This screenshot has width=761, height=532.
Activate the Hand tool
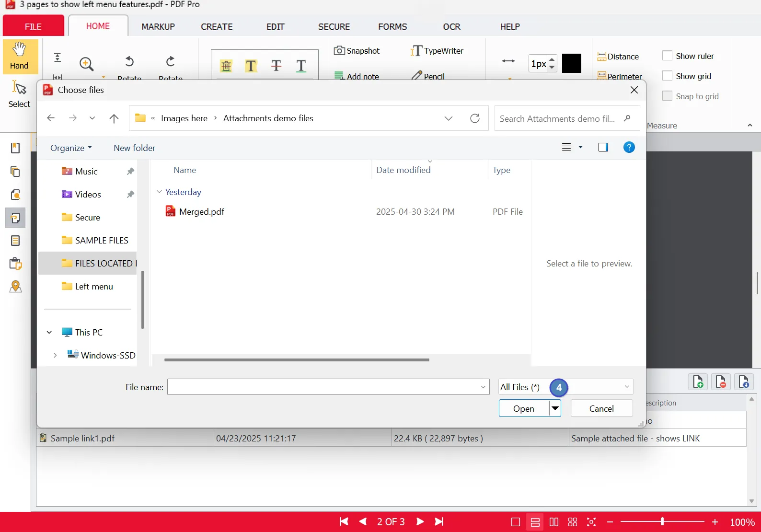(19, 57)
